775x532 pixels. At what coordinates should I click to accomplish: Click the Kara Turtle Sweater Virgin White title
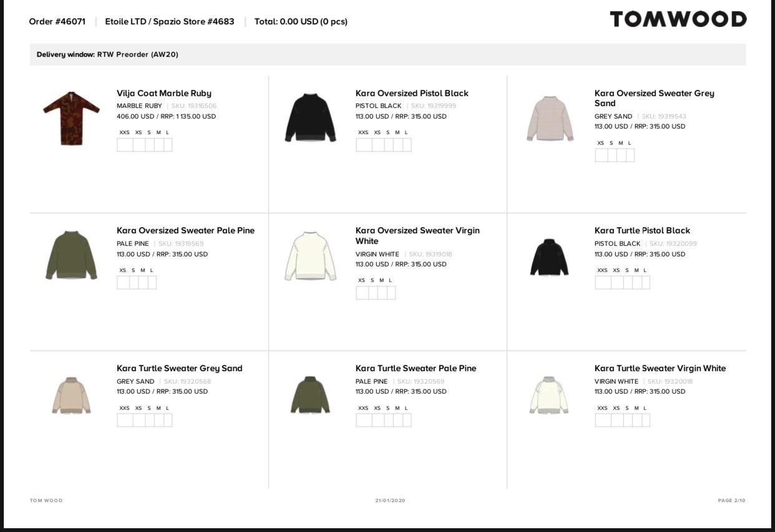pos(660,369)
